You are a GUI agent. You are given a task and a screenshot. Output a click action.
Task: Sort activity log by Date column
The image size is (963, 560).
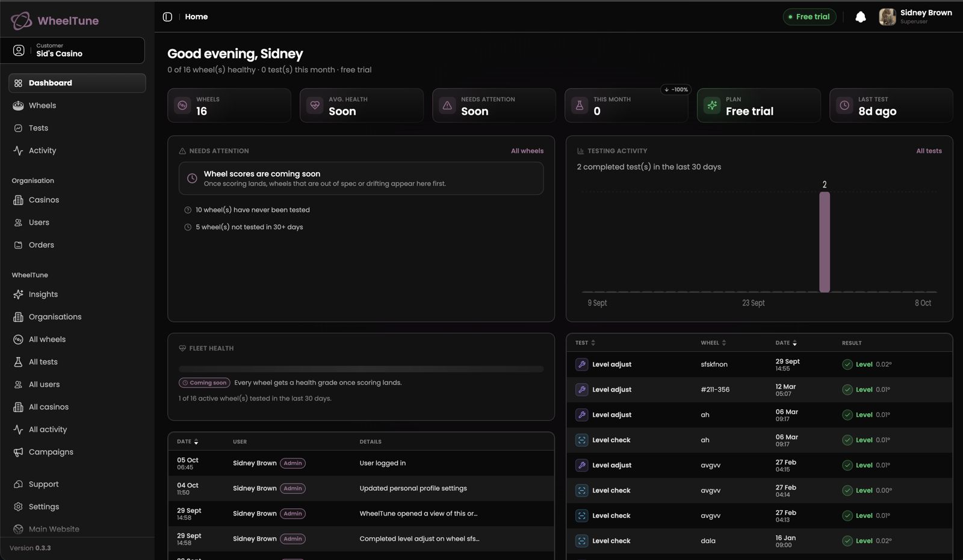[188, 442]
